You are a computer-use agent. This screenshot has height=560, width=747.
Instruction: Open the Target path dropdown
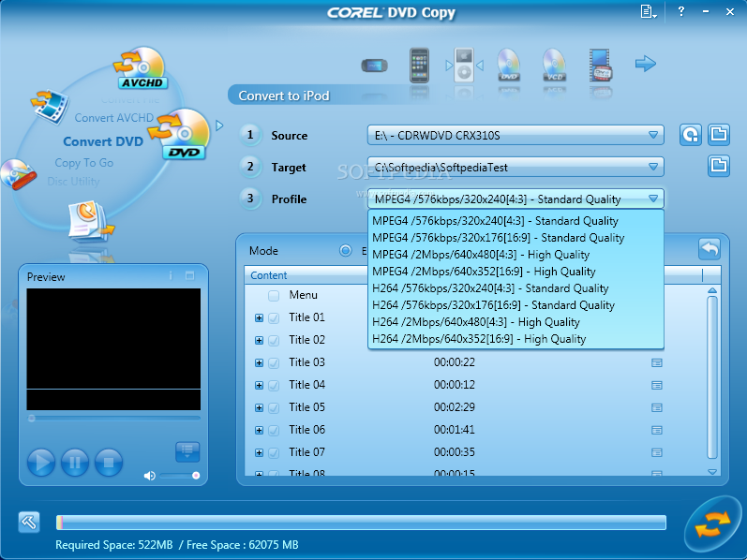click(653, 167)
